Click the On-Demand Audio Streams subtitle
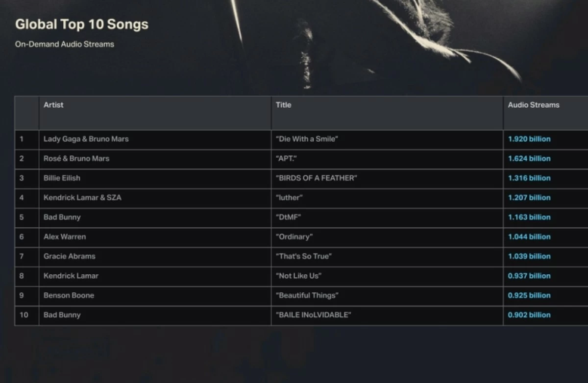 pyautogui.click(x=65, y=44)
